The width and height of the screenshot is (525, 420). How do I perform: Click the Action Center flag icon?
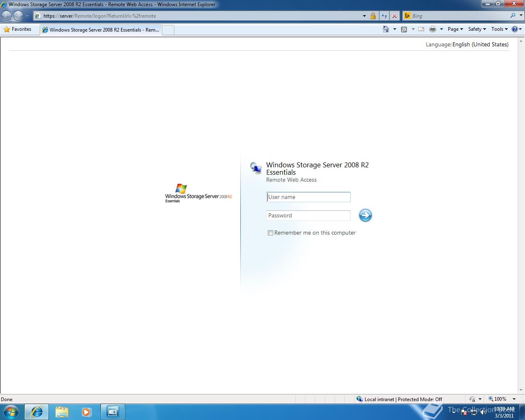[464, 412]
